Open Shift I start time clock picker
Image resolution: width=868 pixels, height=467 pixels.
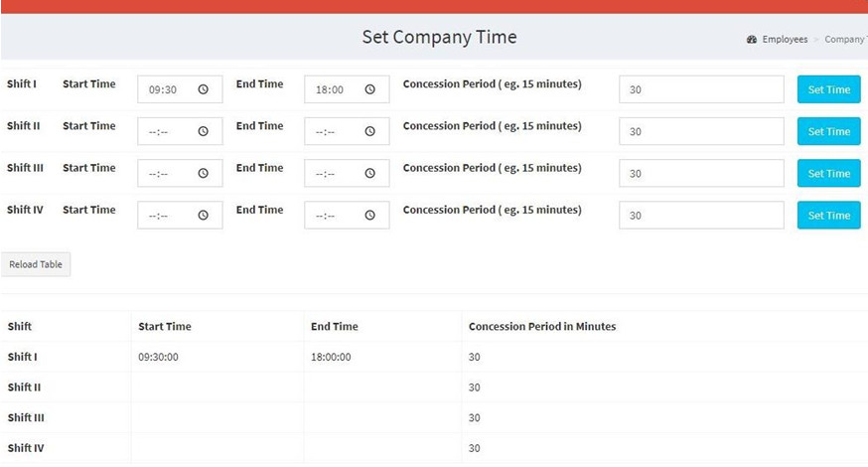click(204, 89)
